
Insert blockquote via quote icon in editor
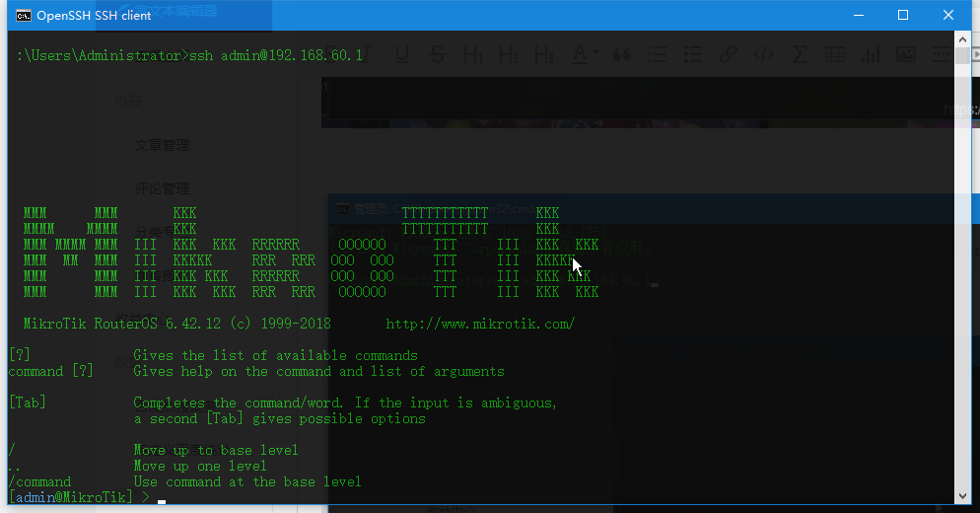(x=622, y=55)
